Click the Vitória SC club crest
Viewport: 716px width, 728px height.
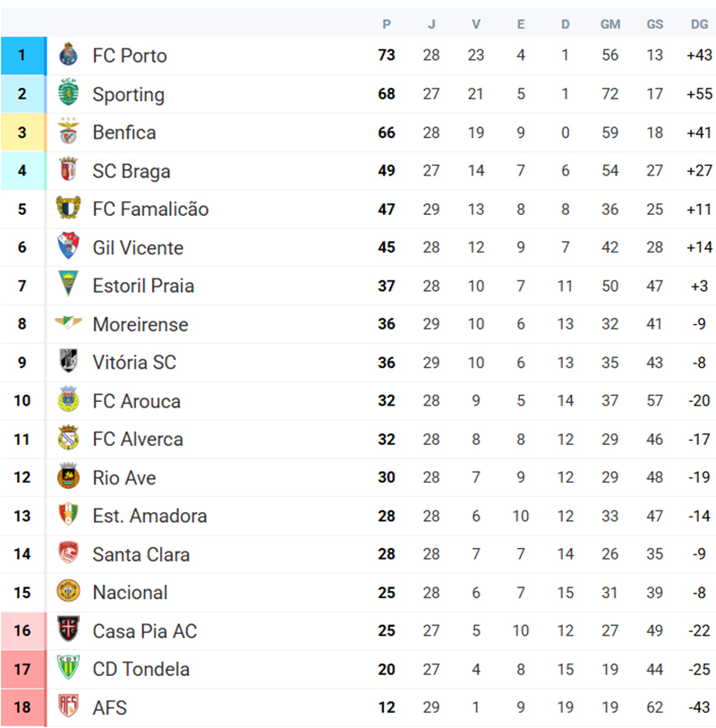tap(68, 362)
